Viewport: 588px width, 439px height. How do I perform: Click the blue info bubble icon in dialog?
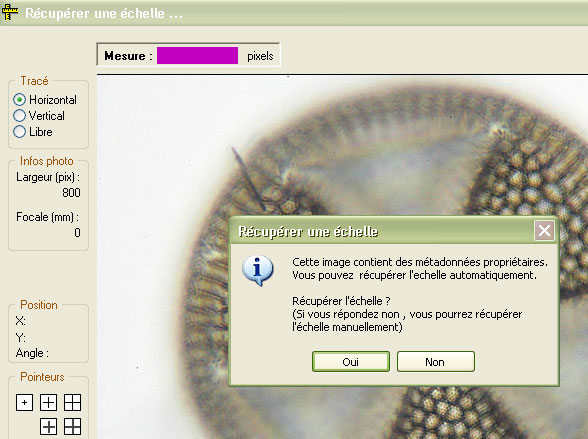(258, 270)
